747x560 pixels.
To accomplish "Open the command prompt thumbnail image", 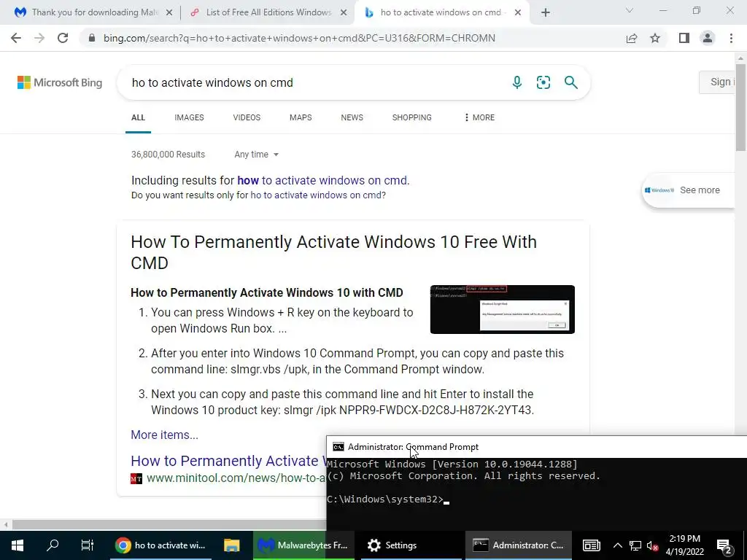I will [x=502, y=309].
